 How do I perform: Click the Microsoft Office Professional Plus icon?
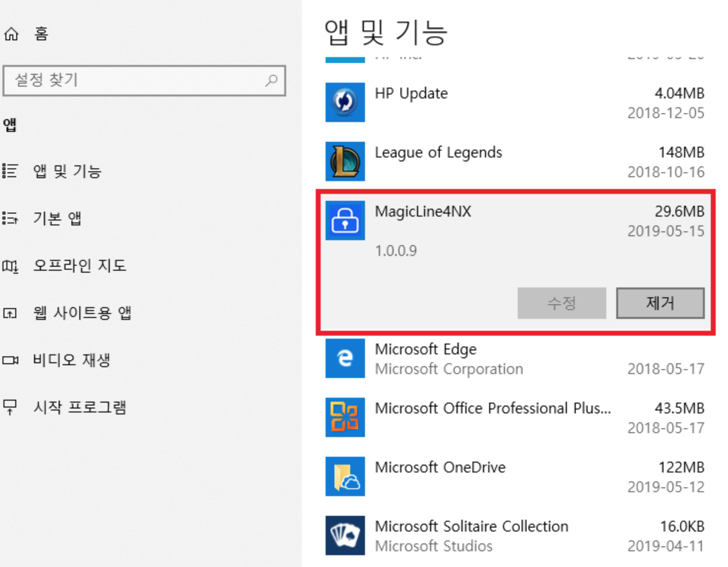click(345, 417)
